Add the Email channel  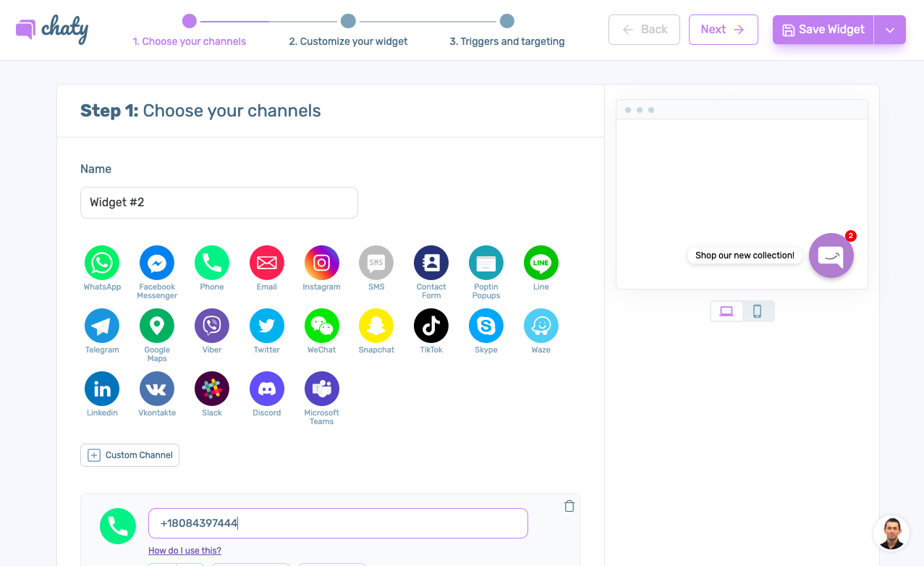(x=267, y=263)
